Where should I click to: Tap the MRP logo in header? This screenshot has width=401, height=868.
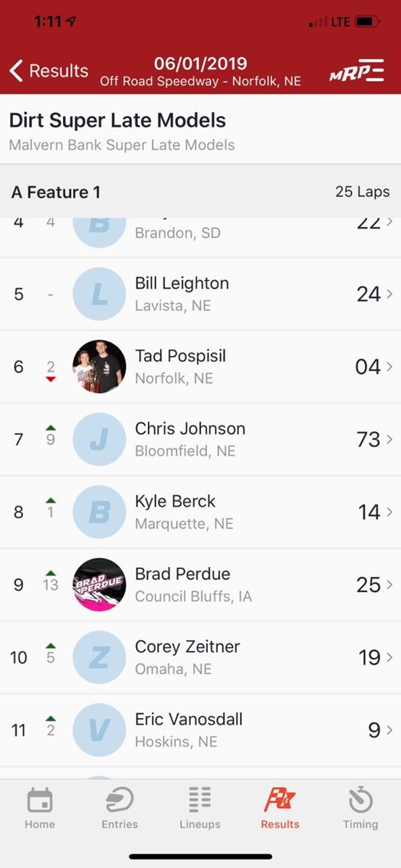pyautogui.click(x=357, y=70)
